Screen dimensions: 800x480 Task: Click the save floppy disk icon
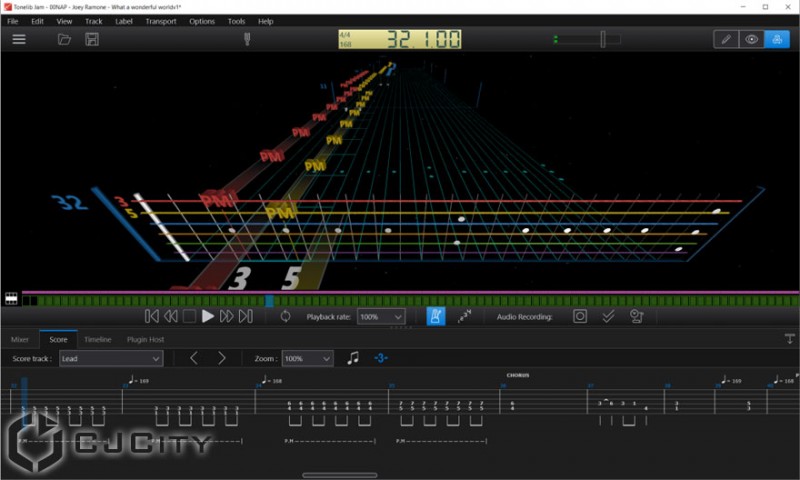click(x=92, y=39)
